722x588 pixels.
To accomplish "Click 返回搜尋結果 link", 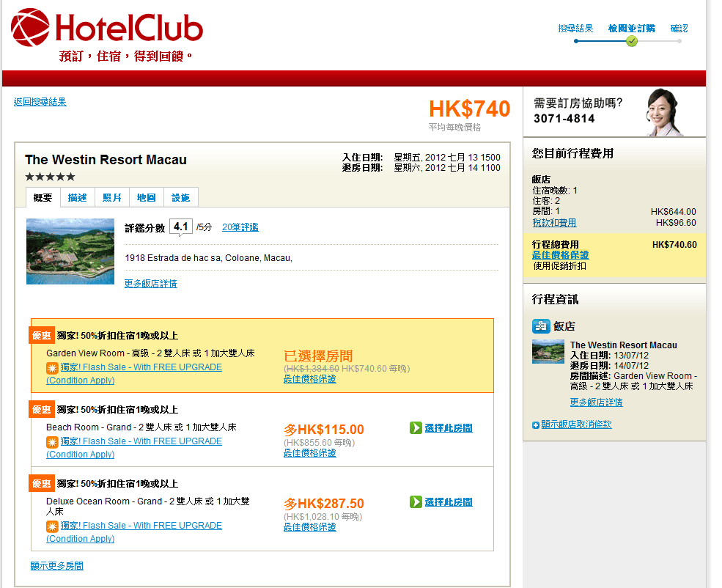I will click(40, 102).
